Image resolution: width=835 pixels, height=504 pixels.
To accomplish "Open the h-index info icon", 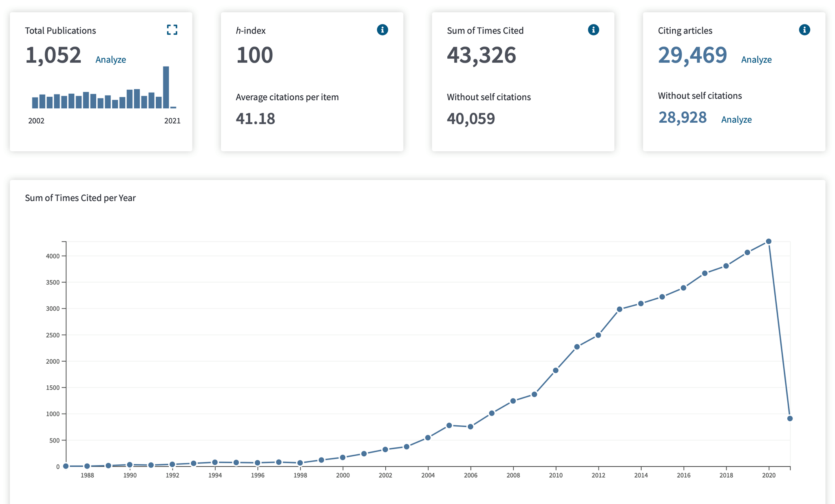I will [x=382, y=30].
